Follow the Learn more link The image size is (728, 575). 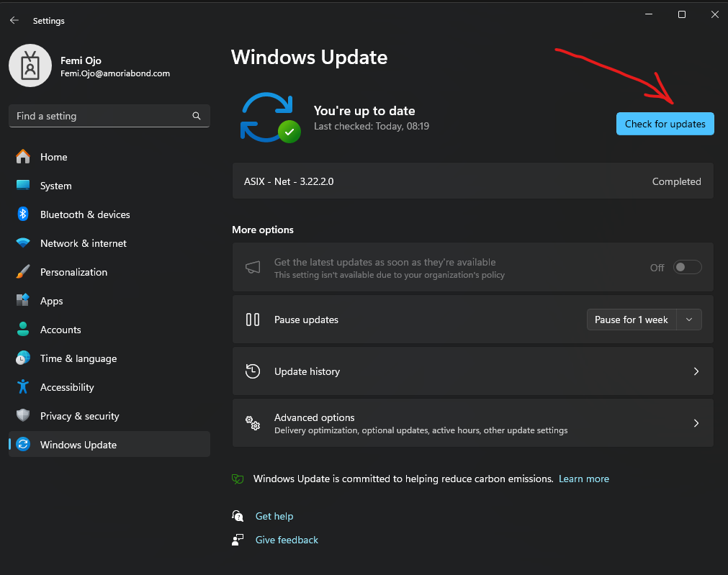click(583, 479)
